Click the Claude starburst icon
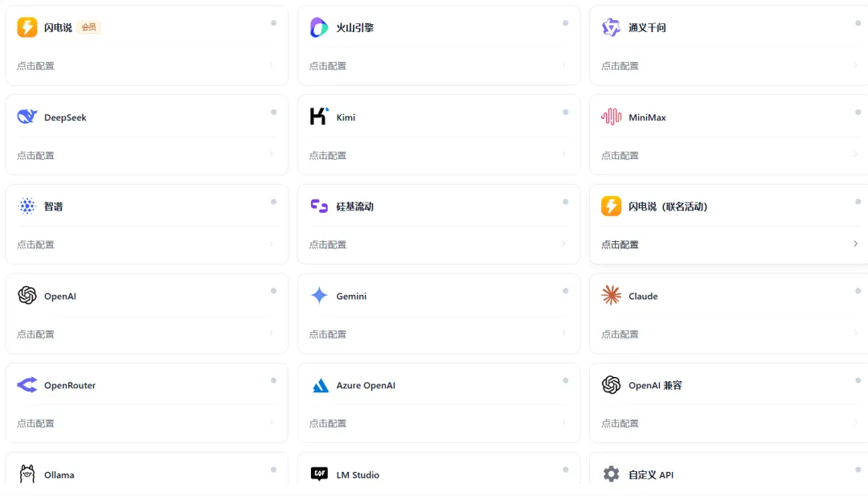The height and width of the screenshot is (496, 868). point(611,296)
